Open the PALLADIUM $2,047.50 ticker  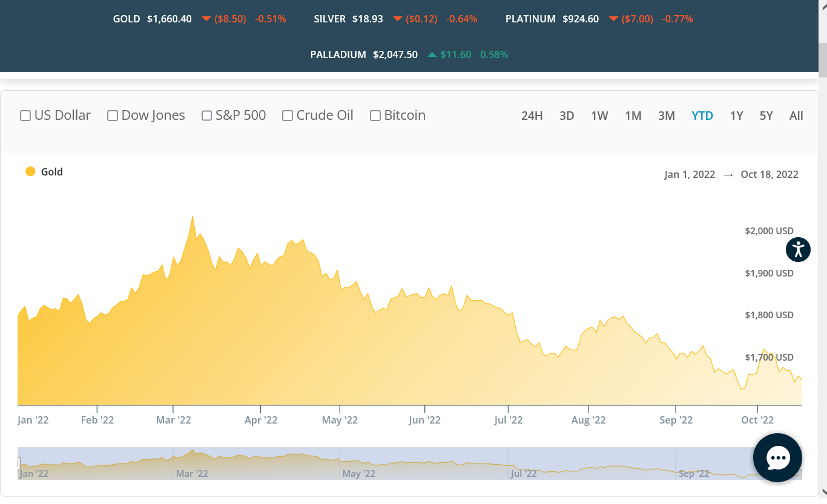[364, 54]
